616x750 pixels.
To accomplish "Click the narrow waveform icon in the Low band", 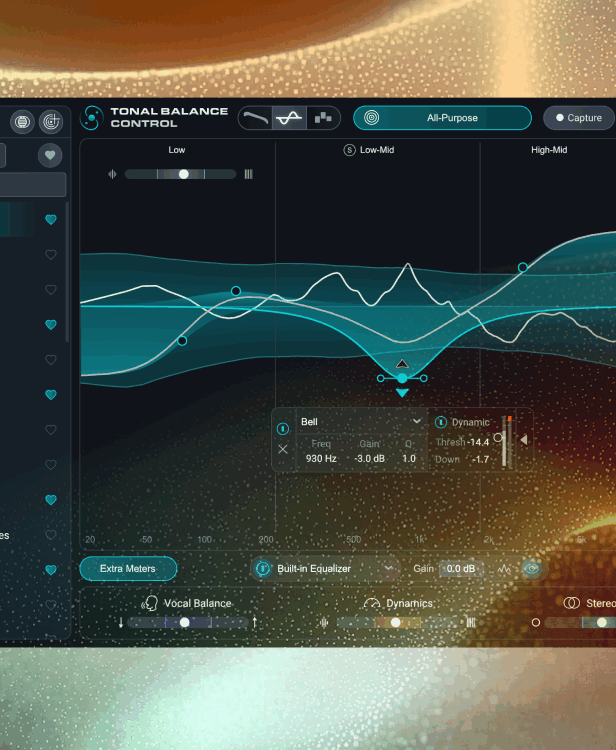I will click(x=112, y=174).
